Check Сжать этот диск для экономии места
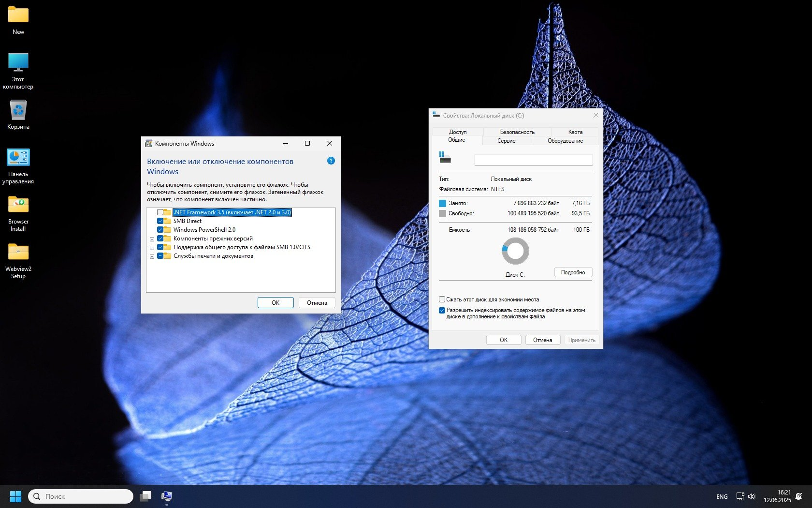812x508 pixels. (441, 299)
